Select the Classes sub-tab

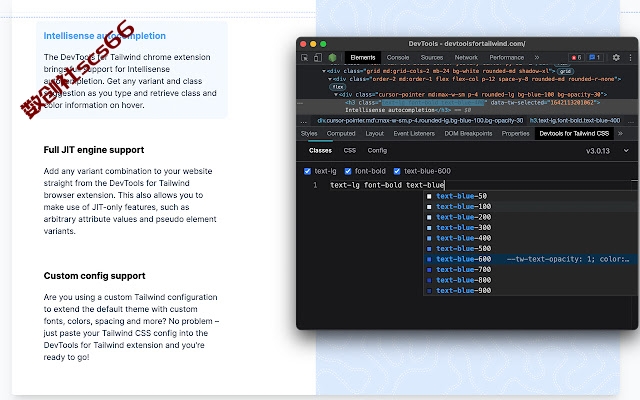320,151
